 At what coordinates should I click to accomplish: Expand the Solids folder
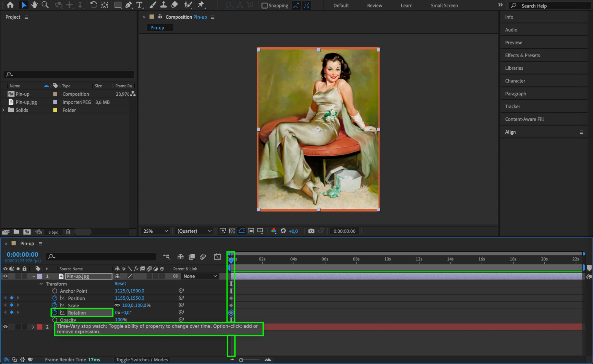pos(3,110)
